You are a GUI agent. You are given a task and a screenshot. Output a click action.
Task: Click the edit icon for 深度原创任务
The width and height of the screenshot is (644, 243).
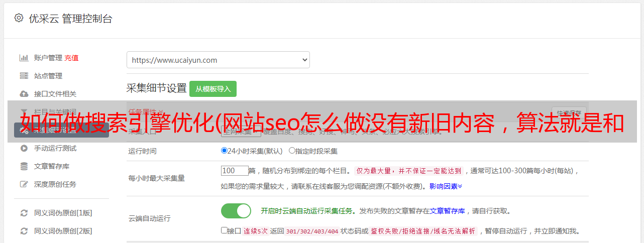click(x=24, y=184)
